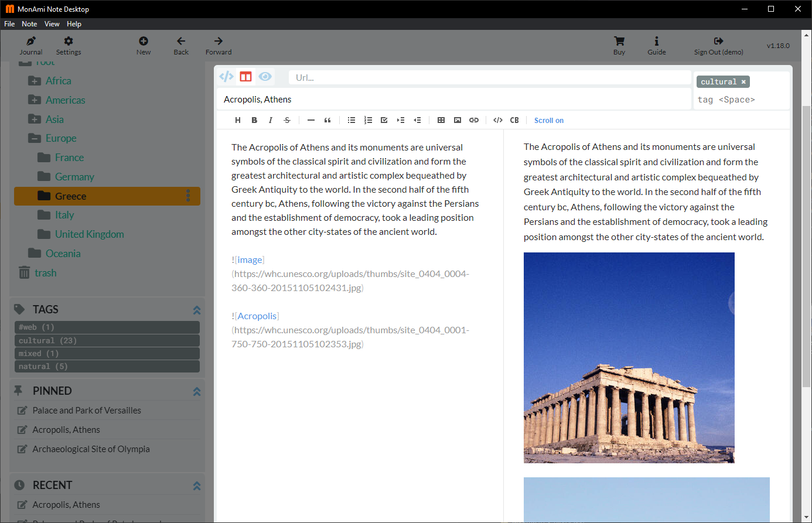
Task: Open the Guide info icon
Action: [x=657, y=46]
